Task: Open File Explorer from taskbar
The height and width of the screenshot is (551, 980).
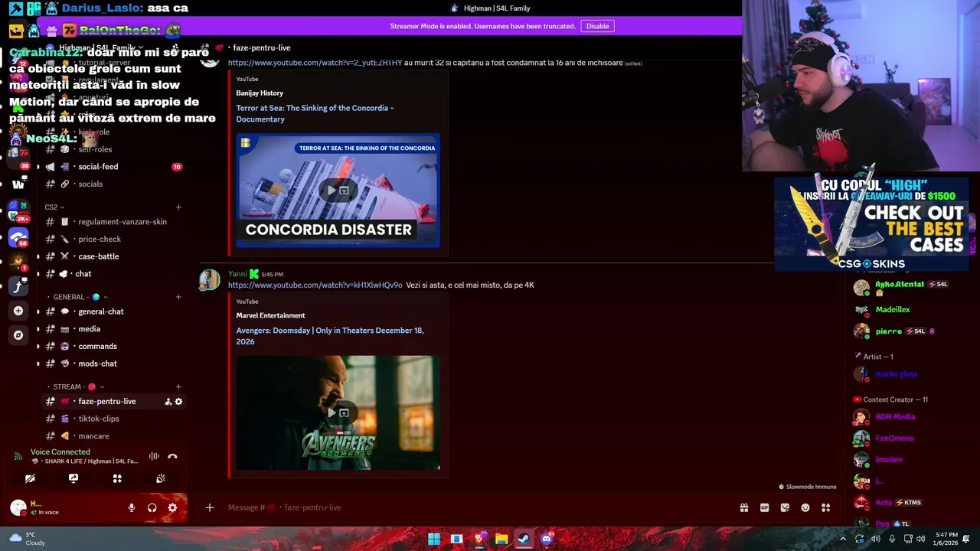Action: tap(501, 539)
